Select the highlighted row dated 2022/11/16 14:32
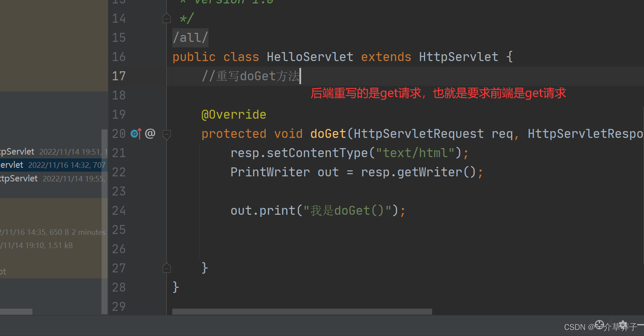Image resolution: width=644 pixels, height=336 pixels. [54, 165]
